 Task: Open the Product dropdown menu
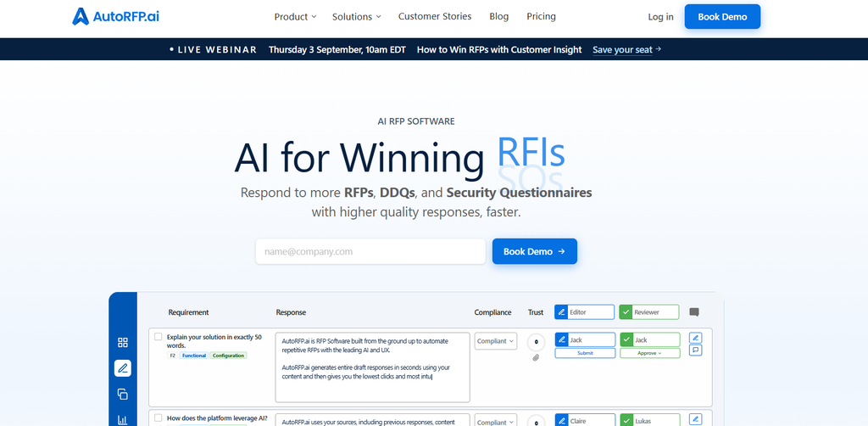295,17
